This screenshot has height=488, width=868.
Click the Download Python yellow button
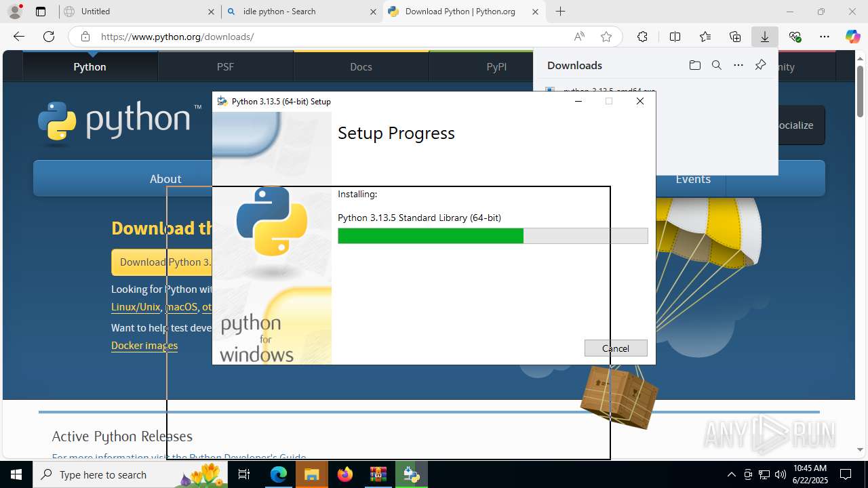(162, 262)
